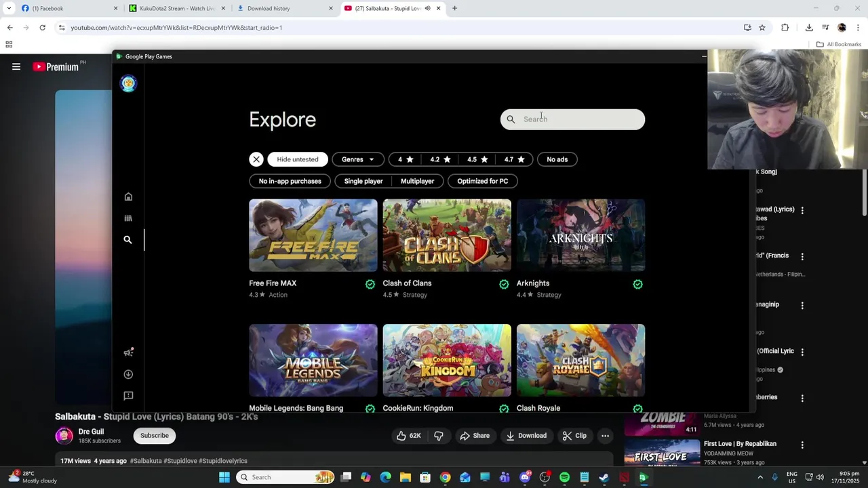The width and height of the screenshot is (868, 488).
Task: Select the 4.7 star rating filter
Action: pyautogui.click(x=515, y=159)
